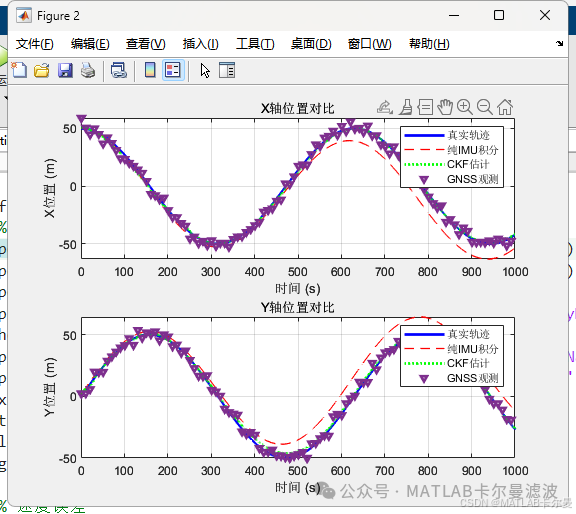Image resolution: width=576 pixels, height=514 pixels.
Task: Click the X位置 (m) axis label
Action: tap(50, 188)
